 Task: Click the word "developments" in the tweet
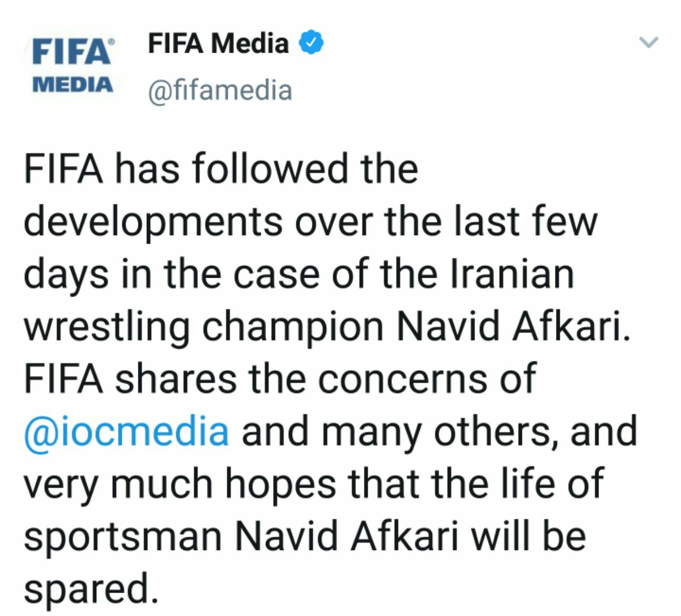pos(153,223)
